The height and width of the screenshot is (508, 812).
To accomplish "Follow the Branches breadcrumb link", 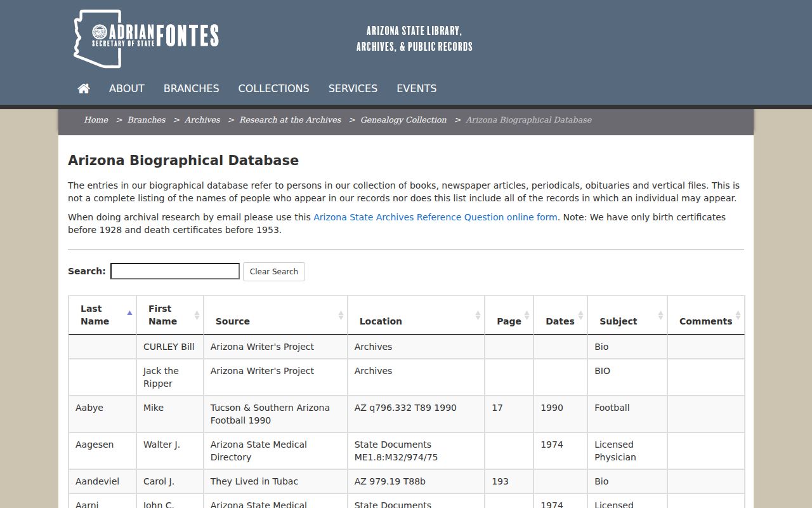I will [x=147, y=119].
